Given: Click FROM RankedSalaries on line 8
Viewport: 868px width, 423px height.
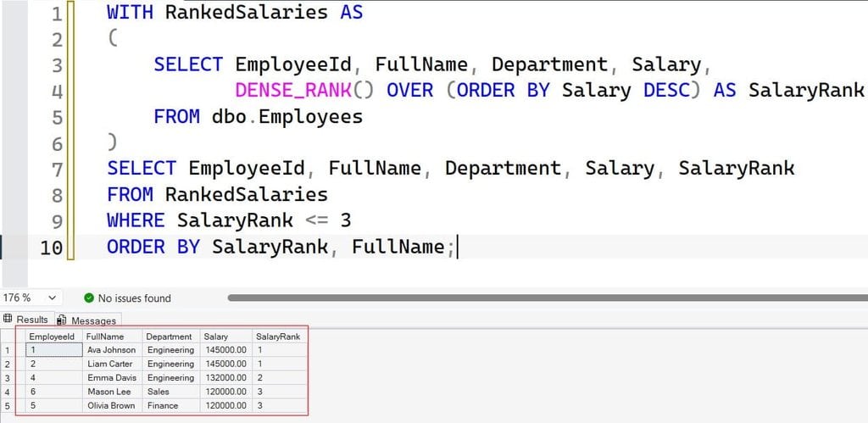Looking at the screenshot, I should click(x=218, y=194).
